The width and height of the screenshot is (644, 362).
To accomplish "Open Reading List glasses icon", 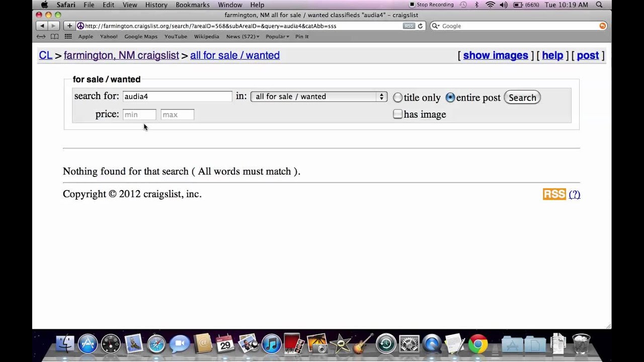I will [41, 36].
